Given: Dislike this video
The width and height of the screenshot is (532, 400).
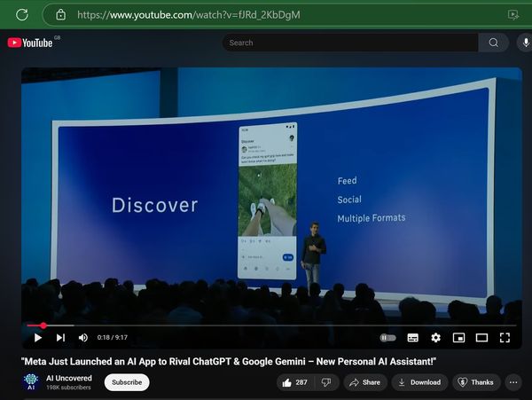Looking at the screenshot, I should (x=326, y=382).
